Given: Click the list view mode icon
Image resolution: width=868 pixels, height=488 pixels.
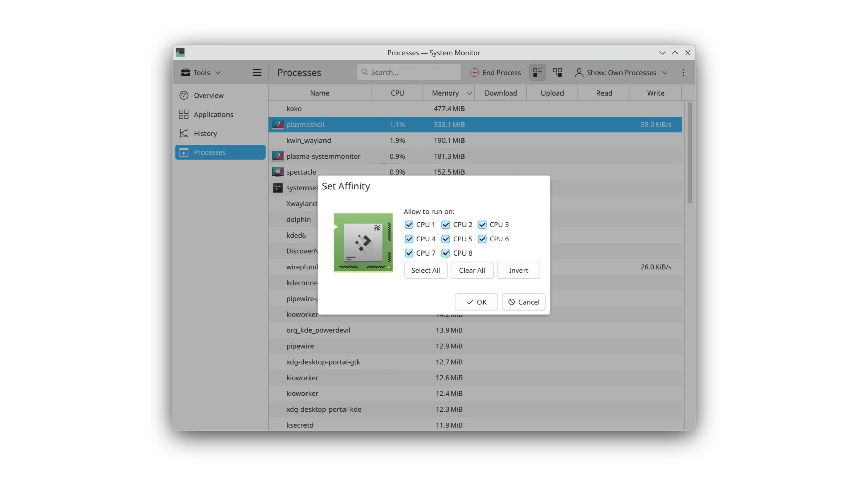Looking at the screenshot, I should (537, 72).
